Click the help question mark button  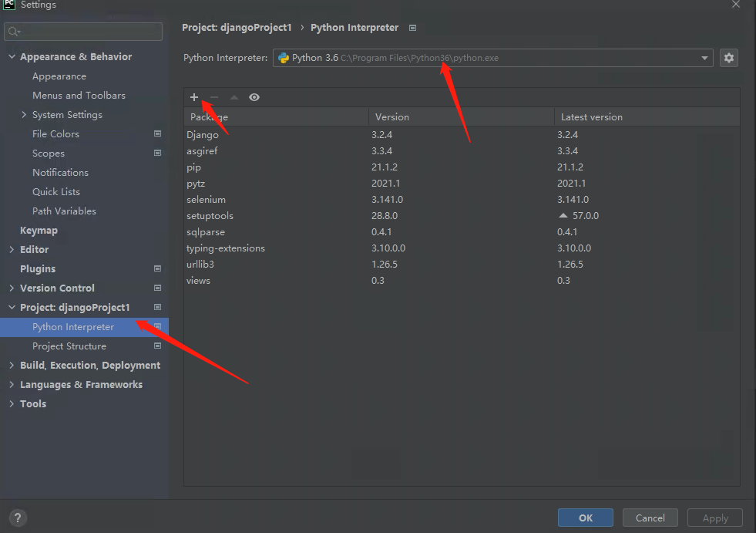[x=18, y=518]
